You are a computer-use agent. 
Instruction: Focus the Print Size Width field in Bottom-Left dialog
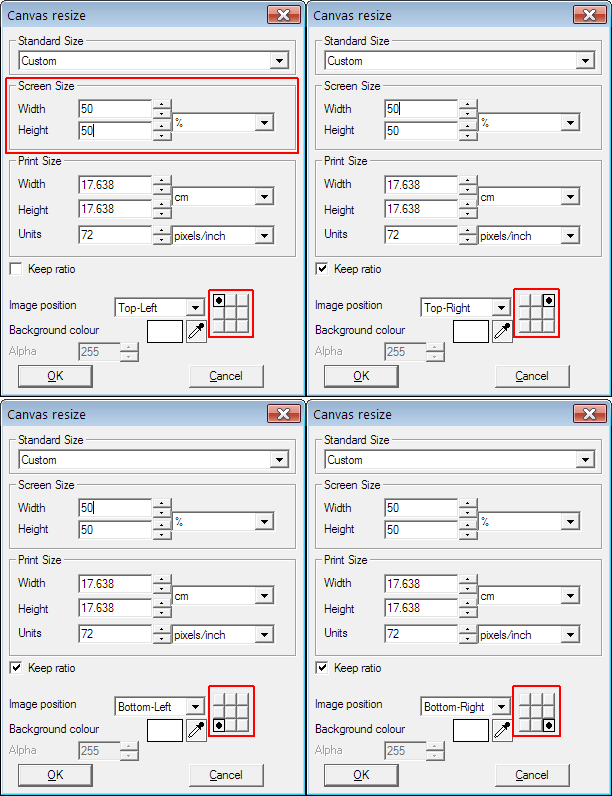pyautogui.click(x=115, y=584)
